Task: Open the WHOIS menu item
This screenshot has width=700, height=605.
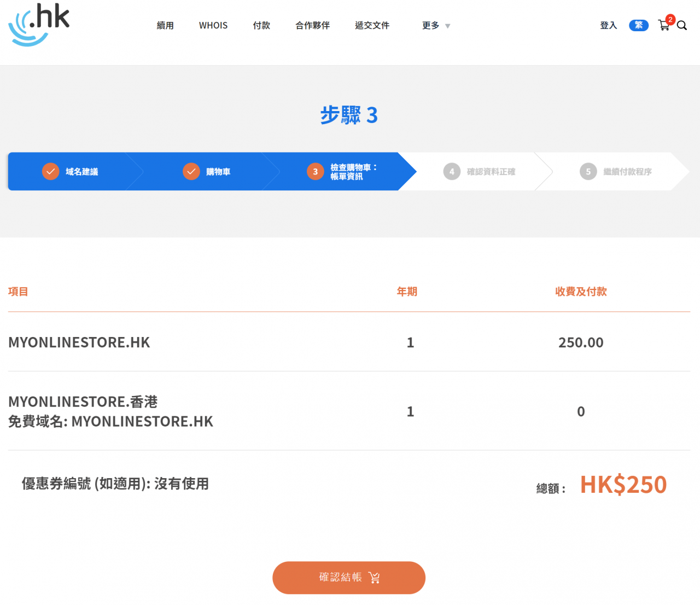Action: [x=213, y=25]
